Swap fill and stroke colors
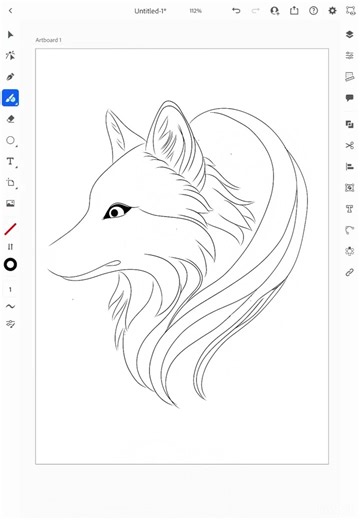Screen dimensions: 360x520 (x=10, y=247)
